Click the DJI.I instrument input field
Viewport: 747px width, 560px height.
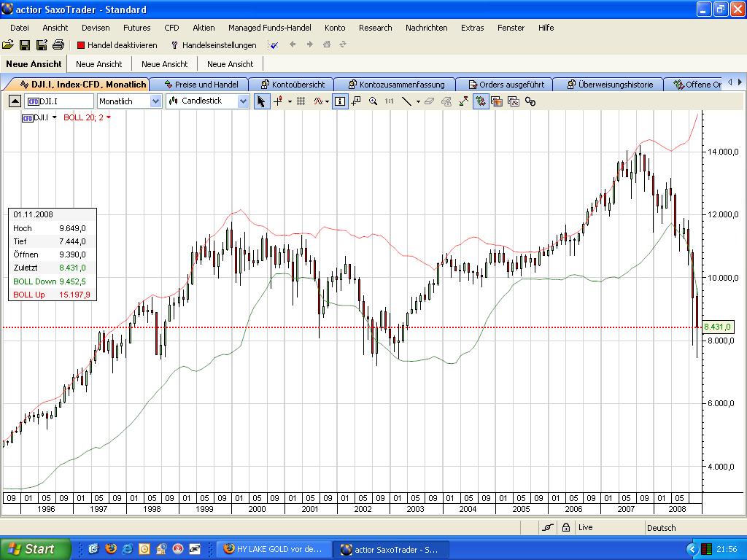[59, 101]
